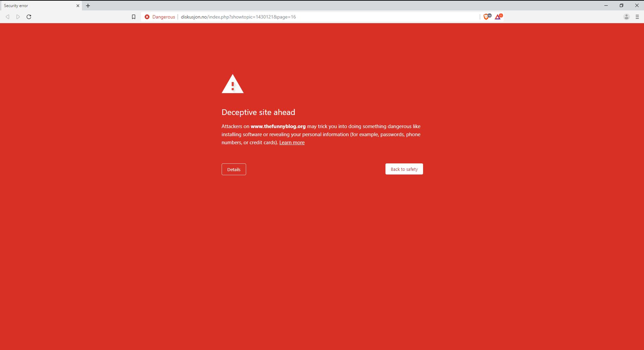Click the Back to safety button
The width and height of the screenshot is (644, 350).
tap(404, 169)
